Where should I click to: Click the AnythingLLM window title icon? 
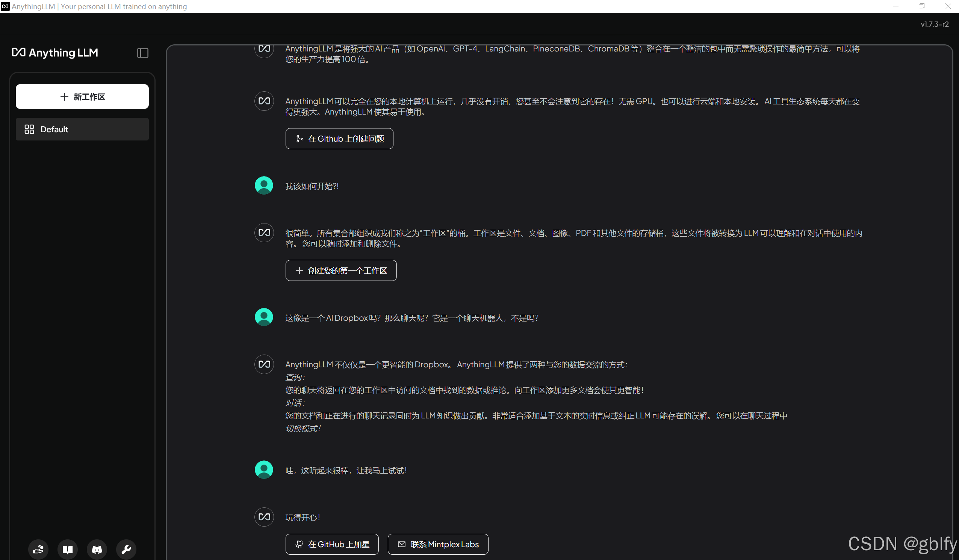(5, 6)
